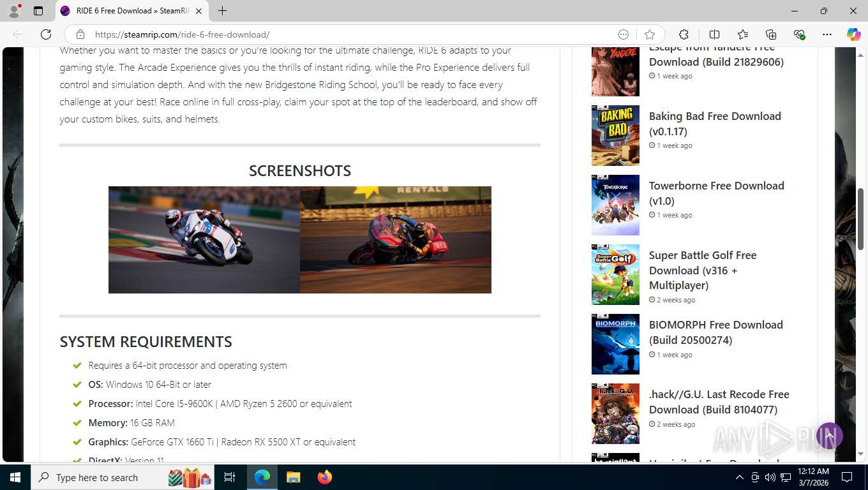Screen dimensions: 868x490
Task: Open BIOMORPH Free Download link
Action: coord(716,332)
